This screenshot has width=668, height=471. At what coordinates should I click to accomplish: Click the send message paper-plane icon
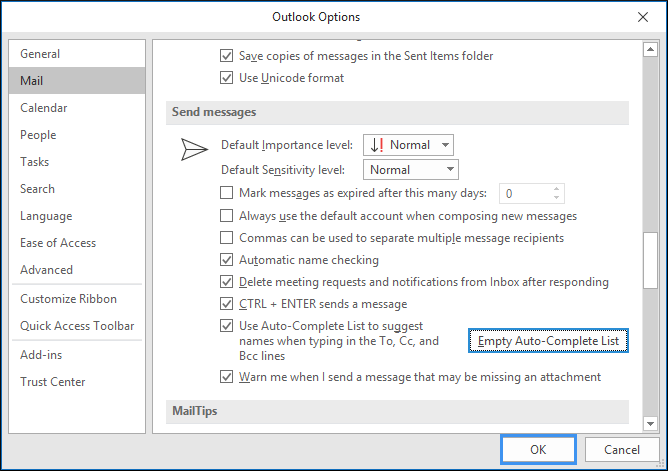[194, 149]
